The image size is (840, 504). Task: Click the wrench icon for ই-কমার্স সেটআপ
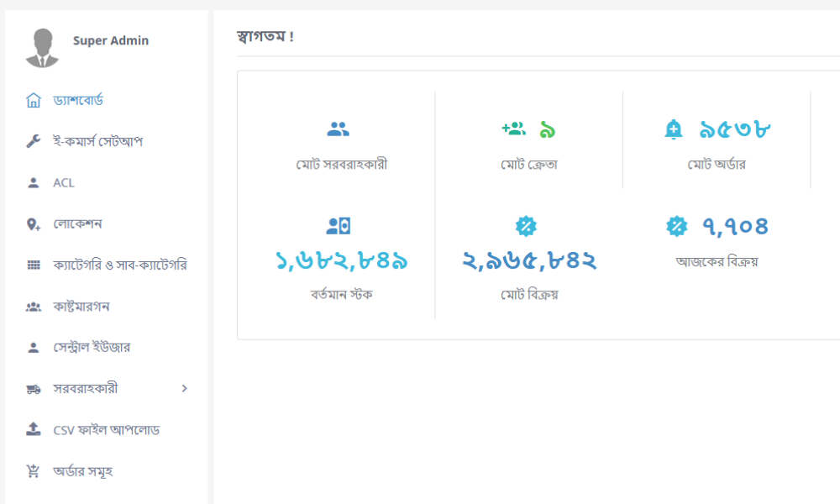pyautogui.click(x=34, y=142)
